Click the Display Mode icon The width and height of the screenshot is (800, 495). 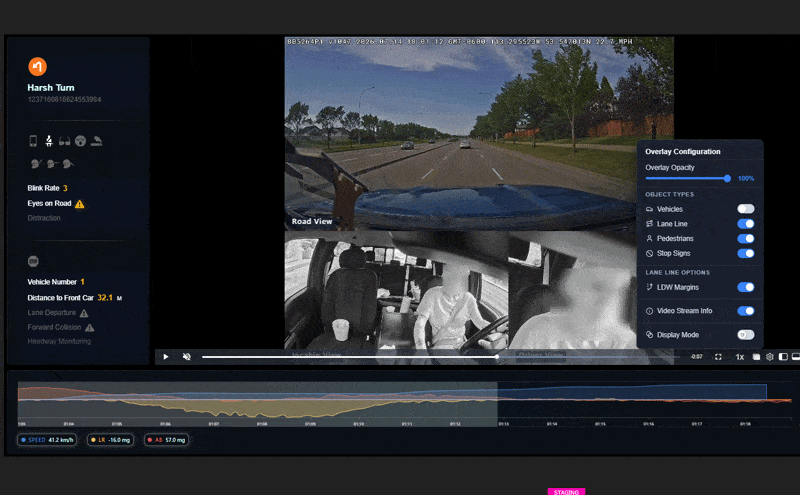pyautogui.click(x=649, y=335)
